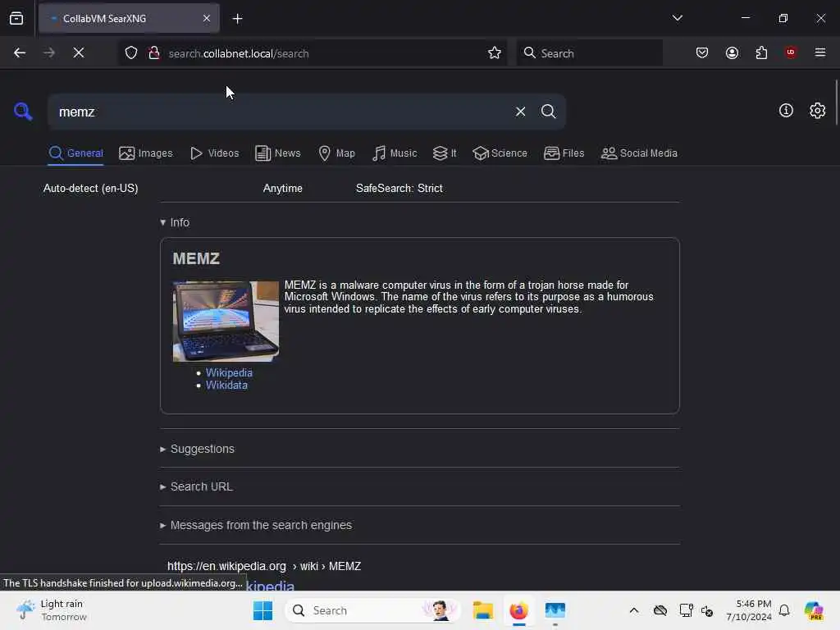Submit search with the magnifier button
Viewport: 840px width, 630px height.
point(548,112)
